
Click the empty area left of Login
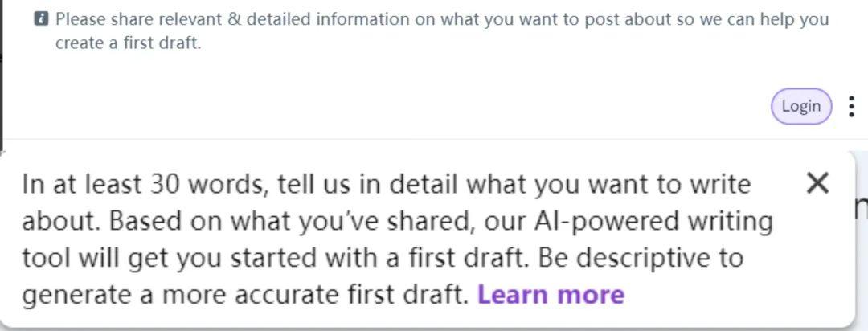point(387,106)
